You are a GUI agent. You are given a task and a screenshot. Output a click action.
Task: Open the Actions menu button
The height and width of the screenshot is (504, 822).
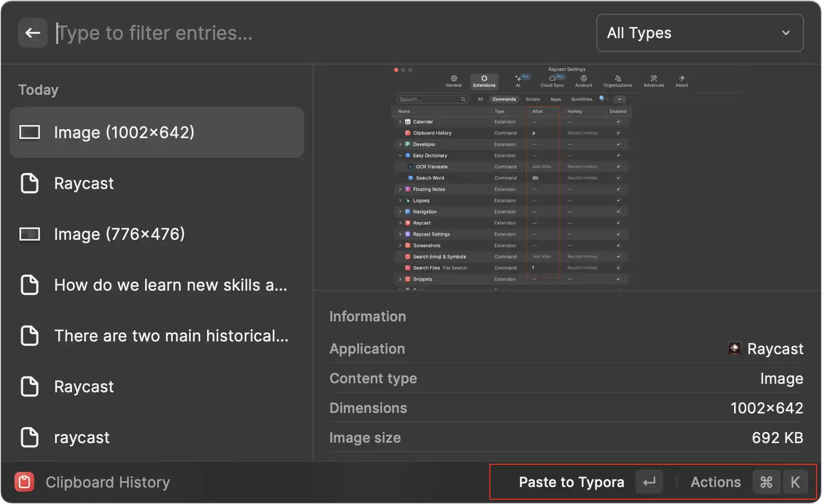point(716,482)
